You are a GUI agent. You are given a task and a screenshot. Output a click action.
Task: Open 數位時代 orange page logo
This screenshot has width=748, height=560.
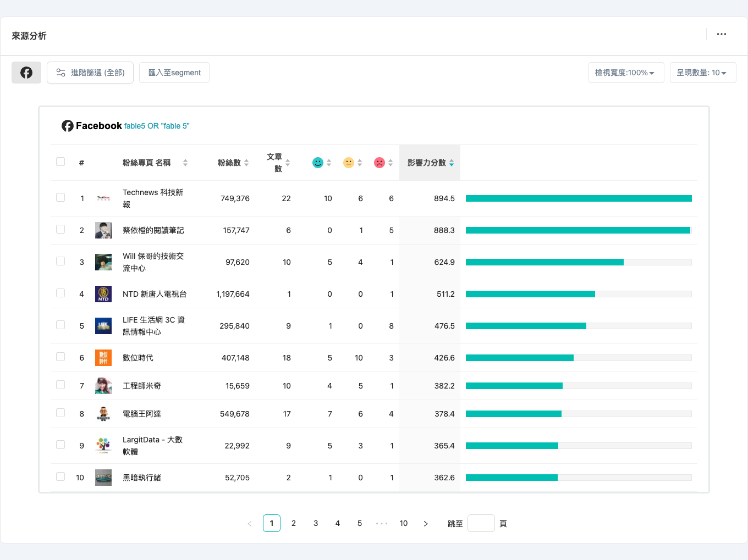pyautogui.click(x=103, y=358)
